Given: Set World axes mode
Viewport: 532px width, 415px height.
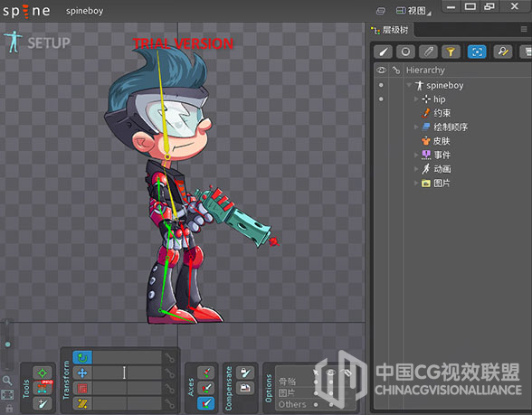Looking at the screenshot, I should click(x=206, y=403).
